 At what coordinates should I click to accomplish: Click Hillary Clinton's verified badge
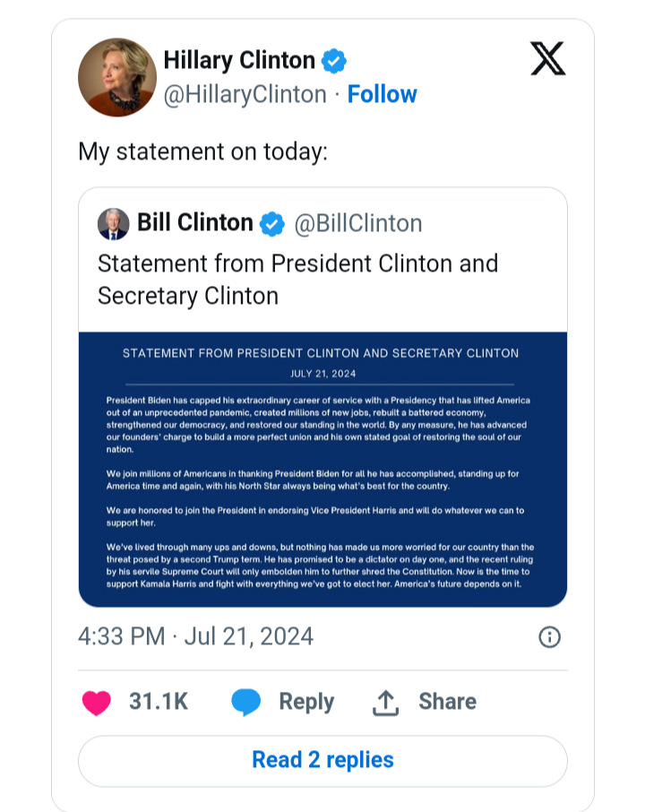pos(334,61)
